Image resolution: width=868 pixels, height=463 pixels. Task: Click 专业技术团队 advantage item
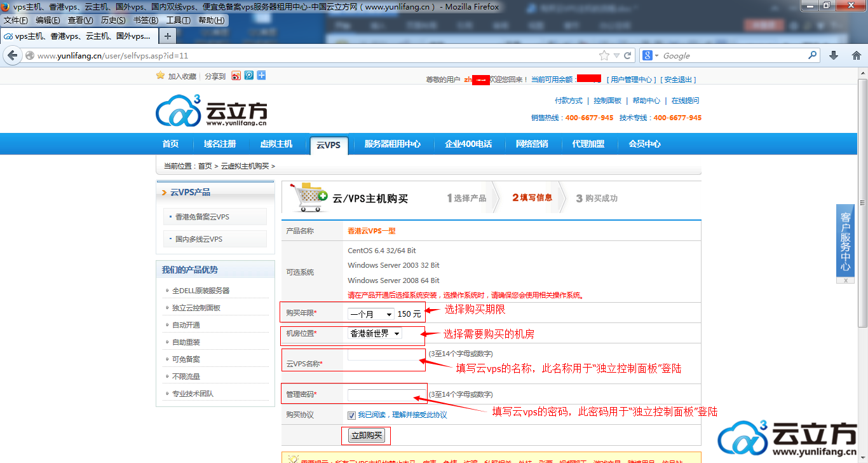[x=193, y=394]
